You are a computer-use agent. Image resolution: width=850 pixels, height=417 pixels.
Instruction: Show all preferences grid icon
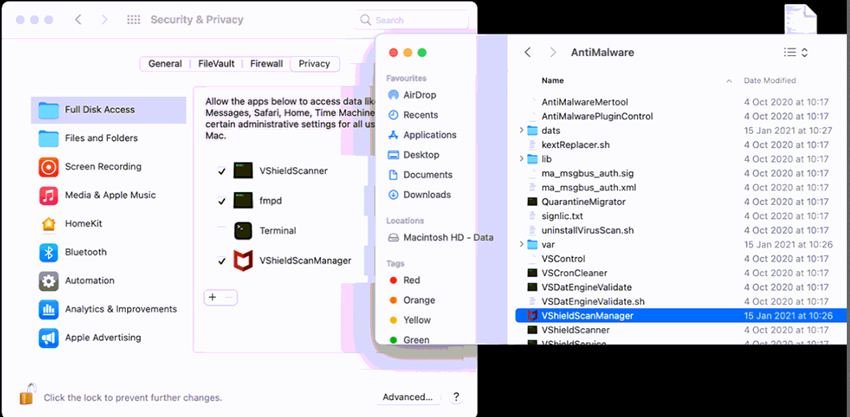(133, 20)
